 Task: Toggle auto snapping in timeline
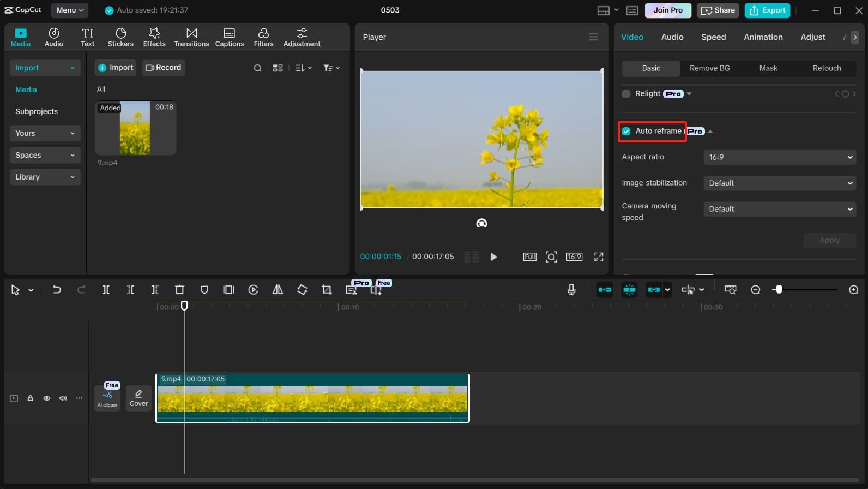629,290
